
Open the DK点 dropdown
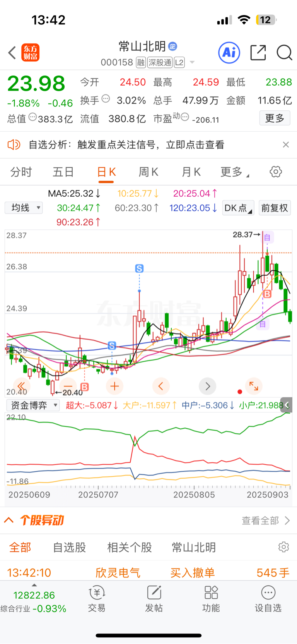coord(238,208)
